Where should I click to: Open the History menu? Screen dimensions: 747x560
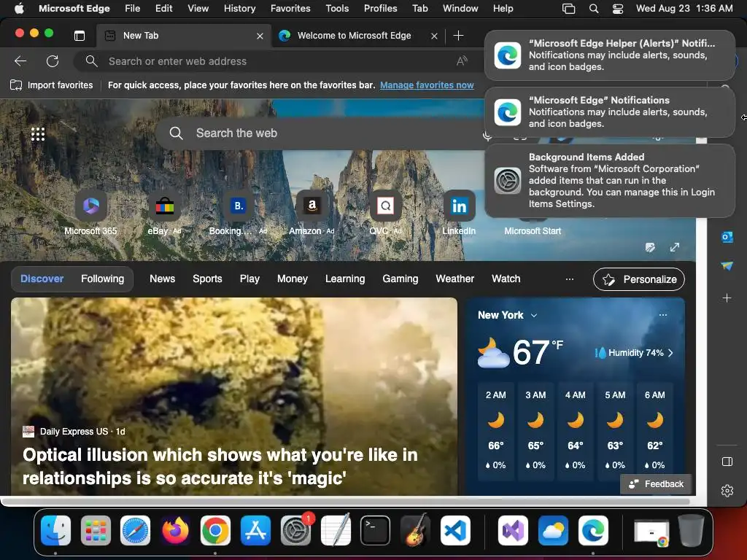(239, 9)
